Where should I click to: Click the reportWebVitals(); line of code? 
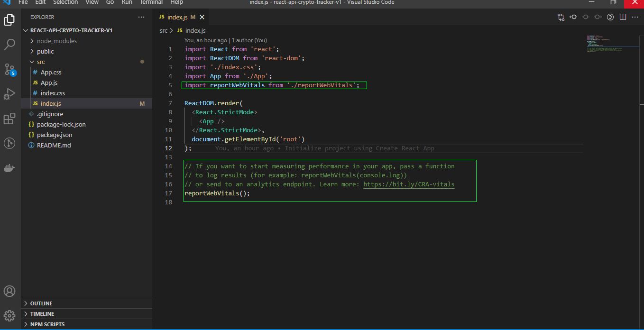click(x=217, y=193)
